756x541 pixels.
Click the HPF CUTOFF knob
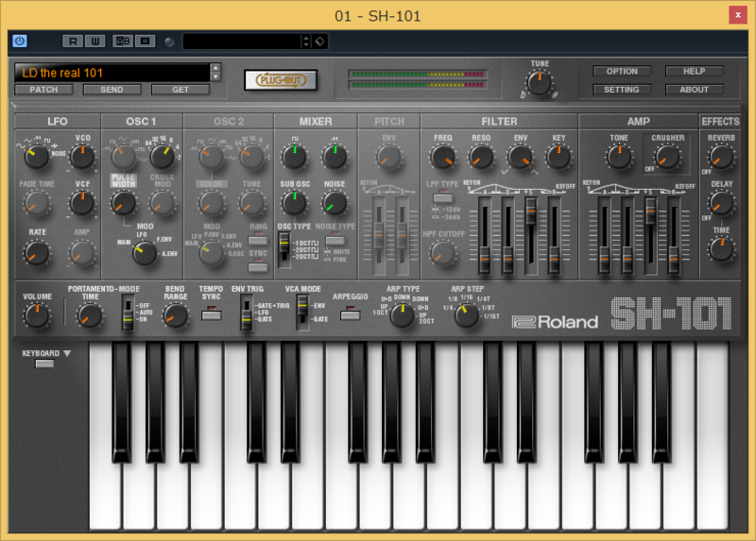tap(442, 253)
